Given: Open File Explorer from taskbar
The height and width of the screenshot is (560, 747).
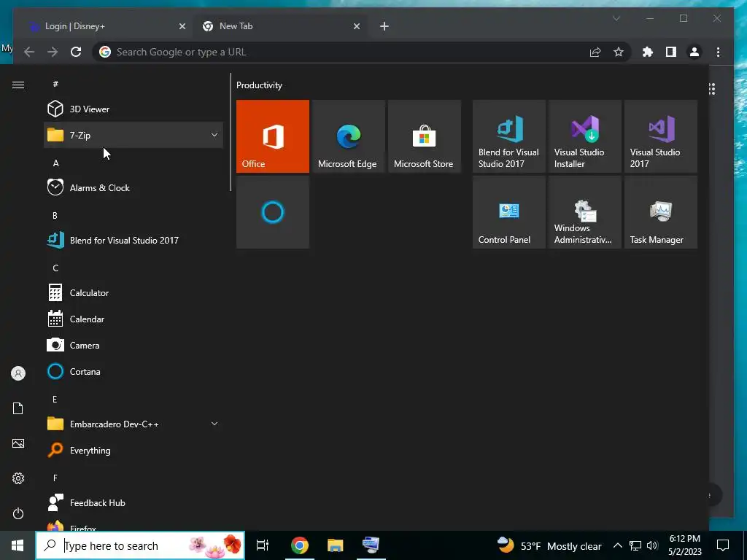Looking at the screenshot, I should coord(336,545).
